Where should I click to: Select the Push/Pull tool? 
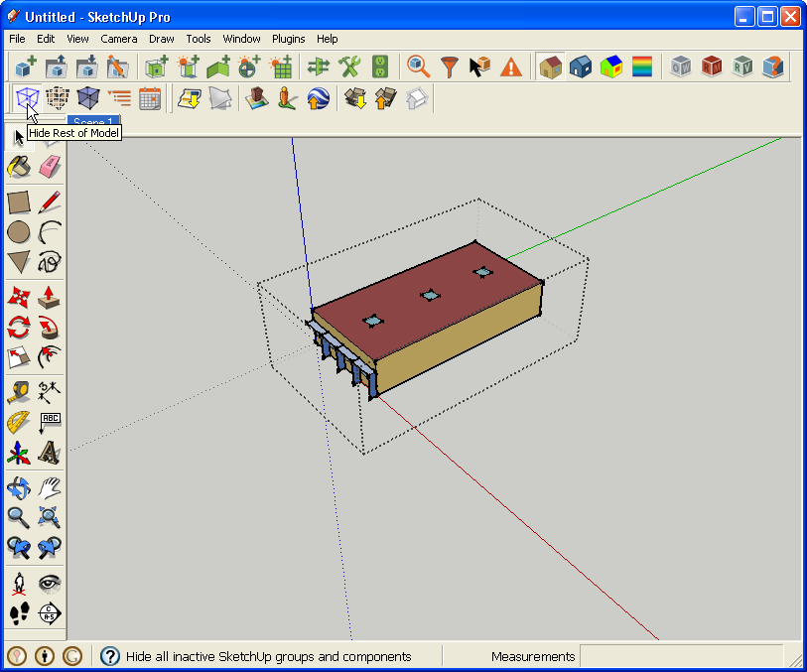coord(50,296)
